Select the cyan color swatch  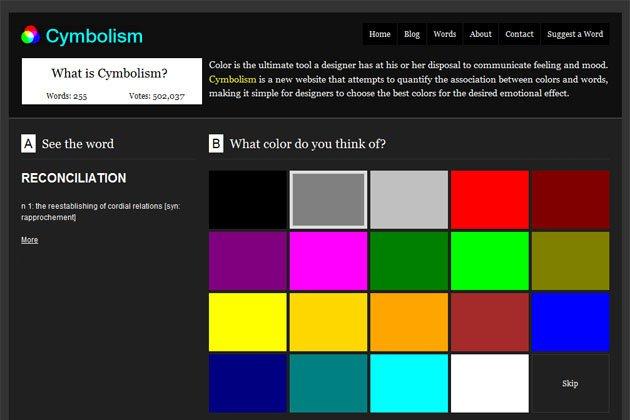(x=408, y=383)
